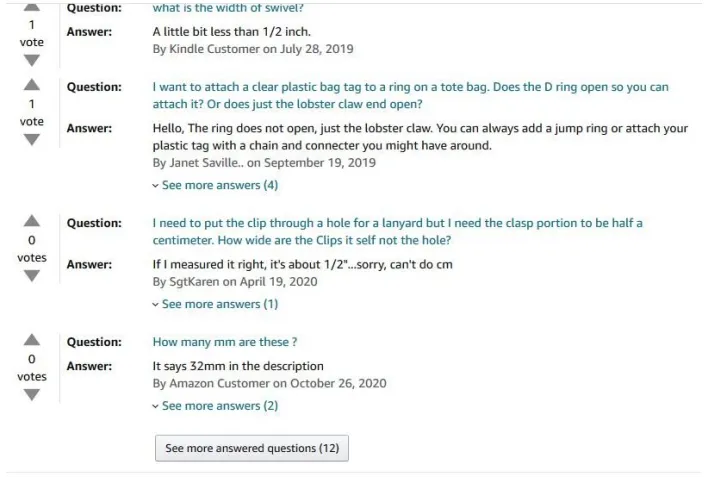
Task: Downvote the 'How many mm' question
Action: (x=31, y=395)
